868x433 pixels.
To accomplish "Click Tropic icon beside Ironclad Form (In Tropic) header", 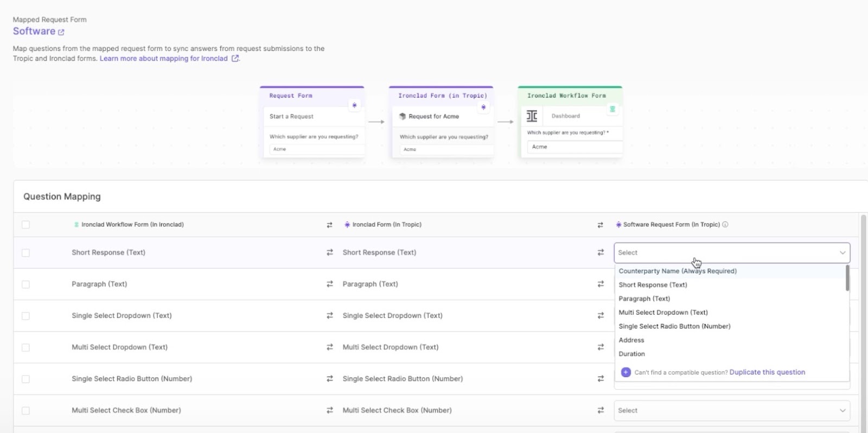I will tap(347, 225).
